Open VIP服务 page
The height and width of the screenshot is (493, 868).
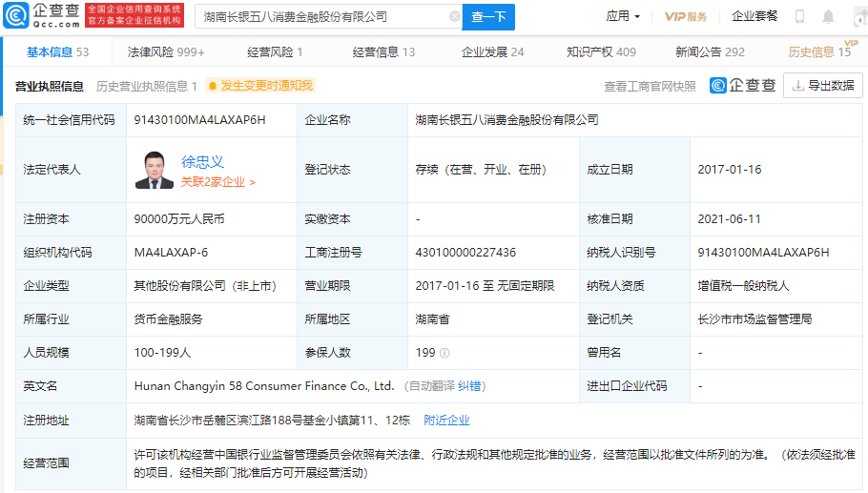(686, 16)
